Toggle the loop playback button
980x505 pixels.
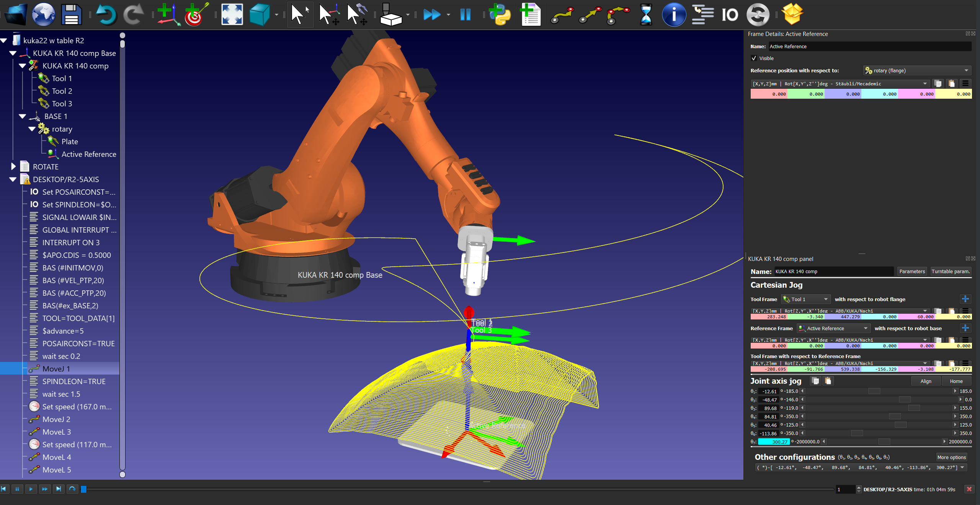coord(72,489)
